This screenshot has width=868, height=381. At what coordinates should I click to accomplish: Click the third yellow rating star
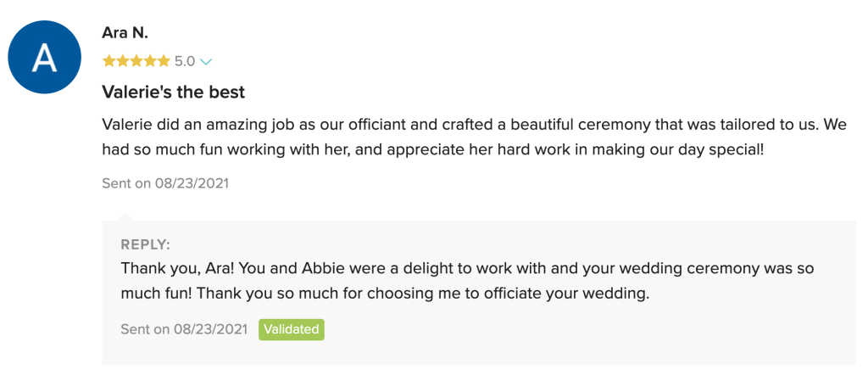(136, 61)
